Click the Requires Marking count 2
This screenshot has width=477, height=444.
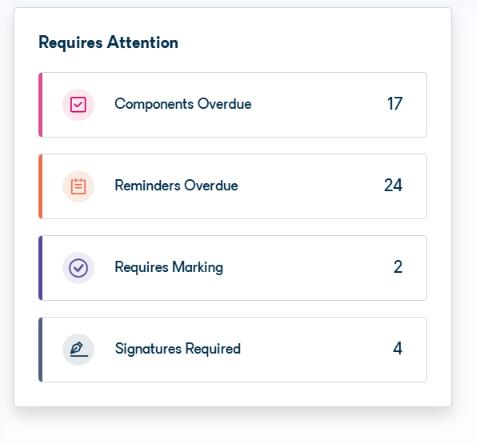[x=398, y=267]
